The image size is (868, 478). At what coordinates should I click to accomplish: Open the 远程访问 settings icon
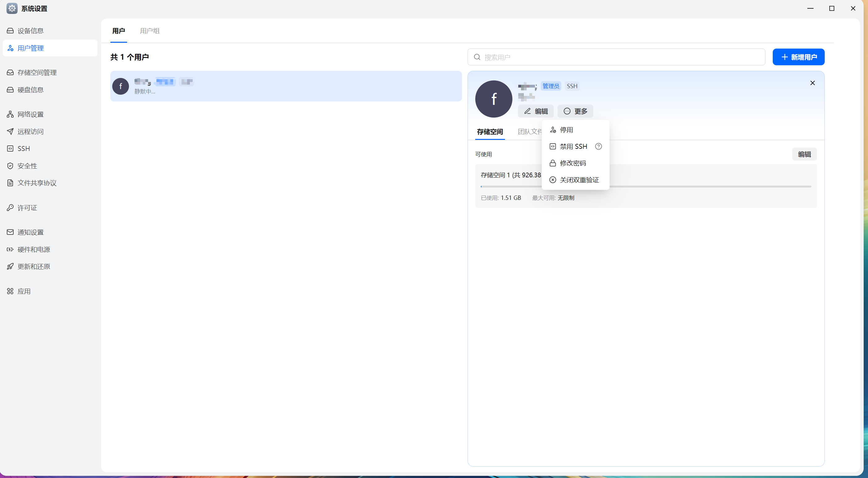(10, 131)
